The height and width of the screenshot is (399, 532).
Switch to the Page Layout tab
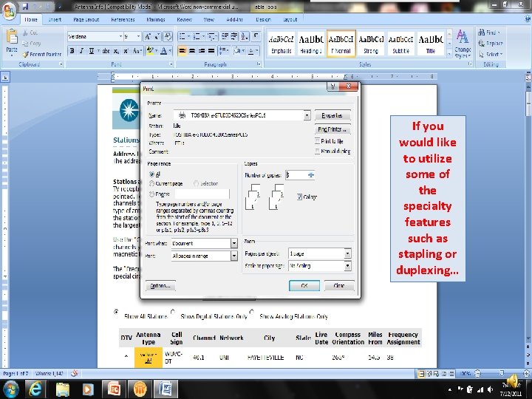(86, 20)
